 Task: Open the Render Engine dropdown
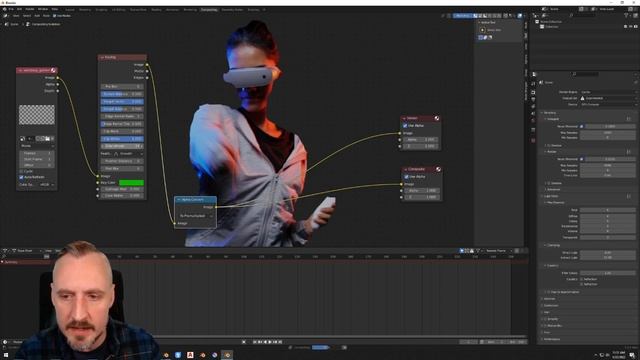(x=608, y=92)
